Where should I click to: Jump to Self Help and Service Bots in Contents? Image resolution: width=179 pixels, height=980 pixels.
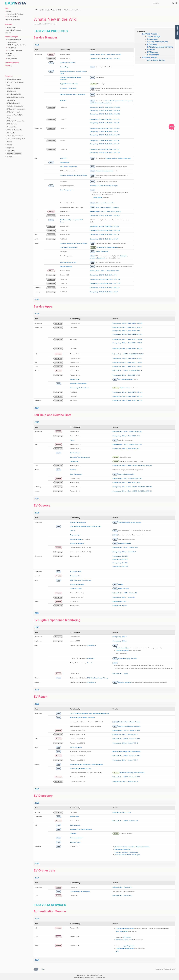tap(158, 42)
